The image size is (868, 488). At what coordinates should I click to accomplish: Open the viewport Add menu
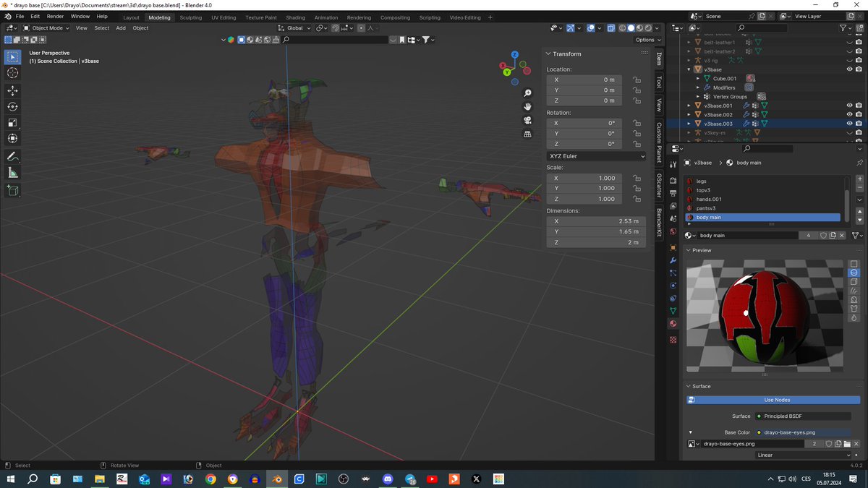point(121,28)
